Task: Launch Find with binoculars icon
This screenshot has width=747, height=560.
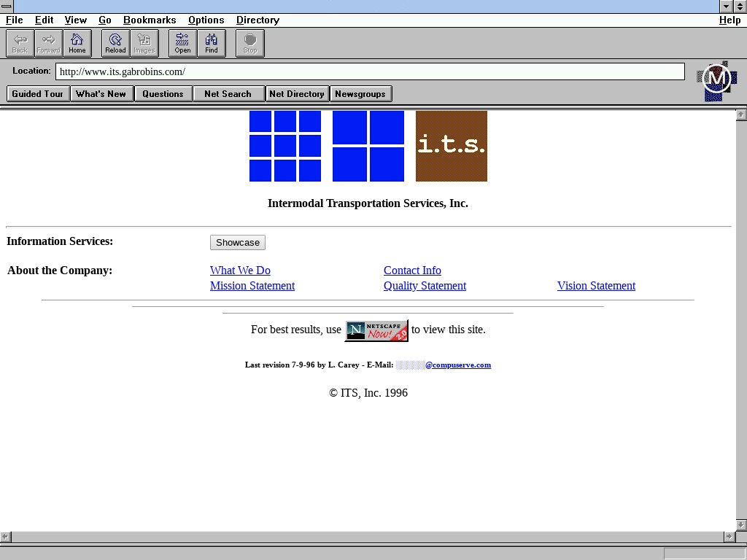Action: click(212, 43)
